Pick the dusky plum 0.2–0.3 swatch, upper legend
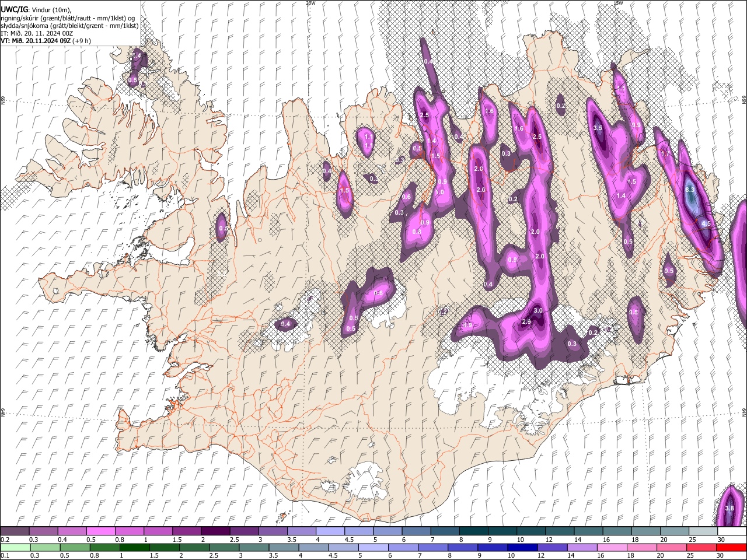The image size is (747, 560). [x=15, y=531]
